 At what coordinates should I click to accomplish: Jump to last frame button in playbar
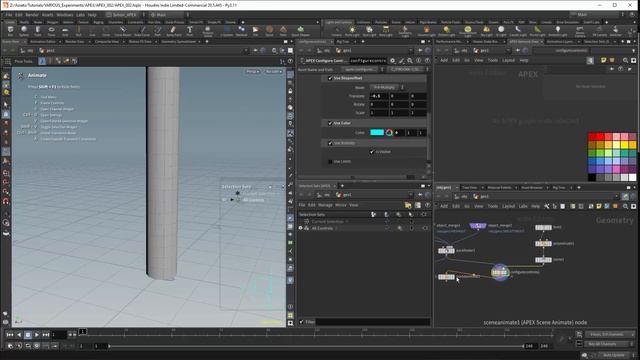pyautogui.click(x=46, y=335)
